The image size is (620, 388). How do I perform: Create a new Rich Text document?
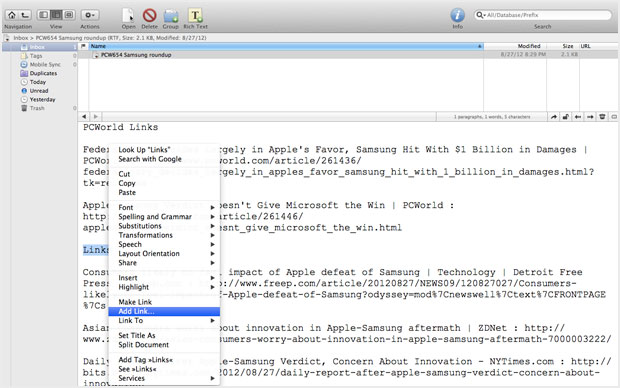point(195,15)
